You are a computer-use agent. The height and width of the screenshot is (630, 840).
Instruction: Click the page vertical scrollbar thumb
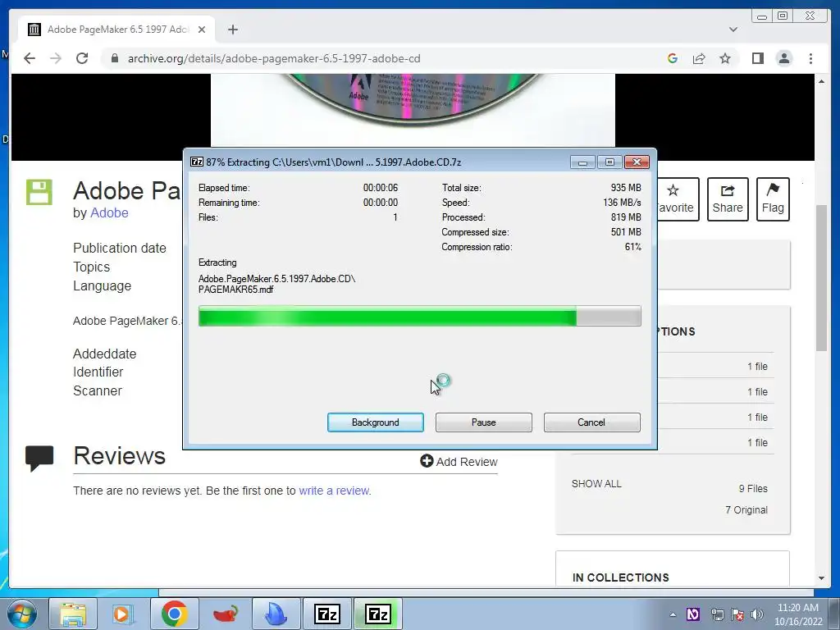pyautogui.click(x=822, y=277)
